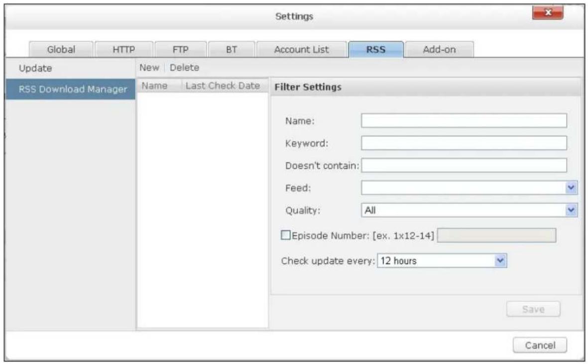Open the Check update every dropdown
This screenshot has height=364, width=588.
pyautogui.click(x=442, y=260)
